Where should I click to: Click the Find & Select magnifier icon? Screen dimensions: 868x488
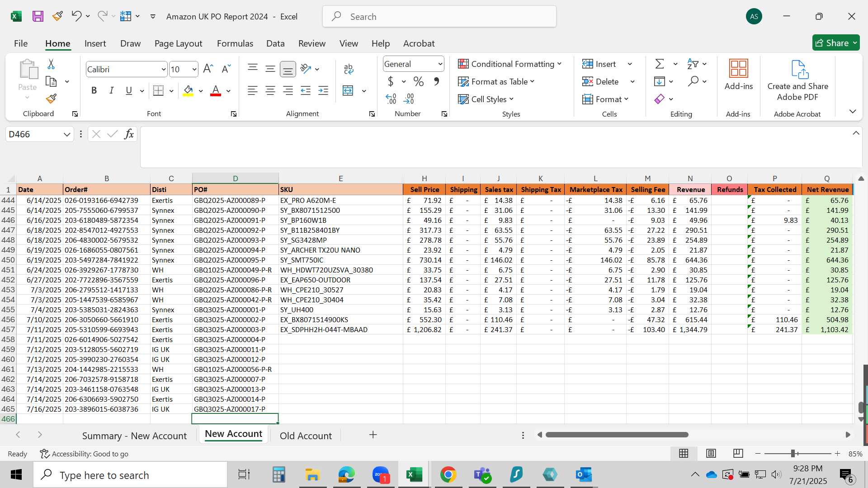[693, 81]
